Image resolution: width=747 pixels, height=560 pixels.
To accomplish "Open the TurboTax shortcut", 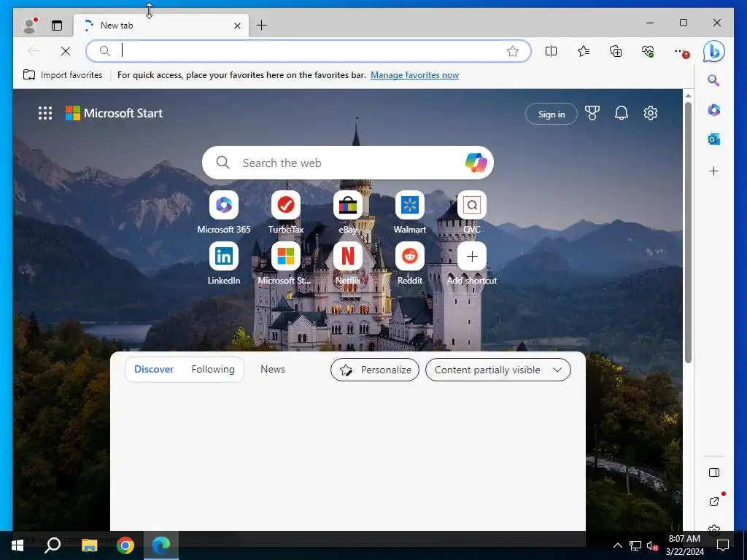I will (286, 212).
